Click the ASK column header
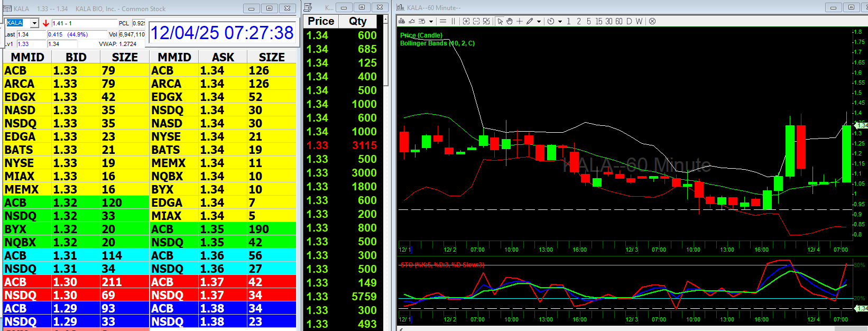The width and height of the screenshot is (868, 331). (x=223, y=57)
